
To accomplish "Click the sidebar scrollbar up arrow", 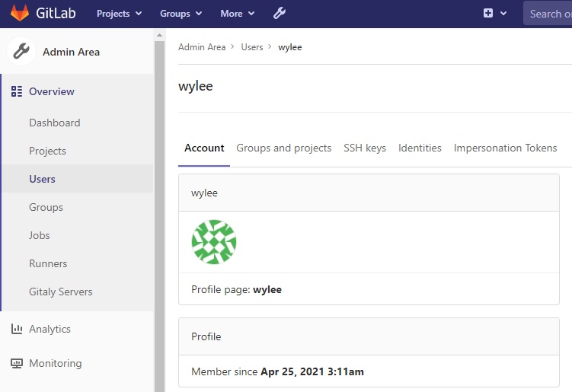I will [159, 35].
